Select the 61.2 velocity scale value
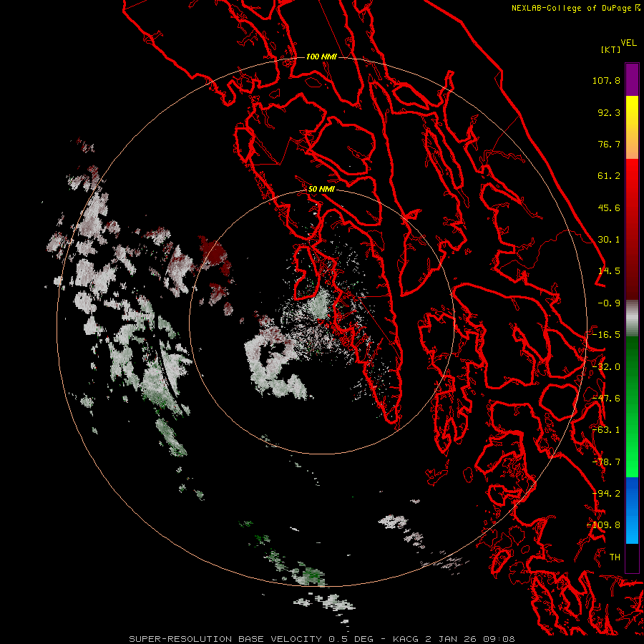Viewport: 644px width, 644px height. coord(609,176)
